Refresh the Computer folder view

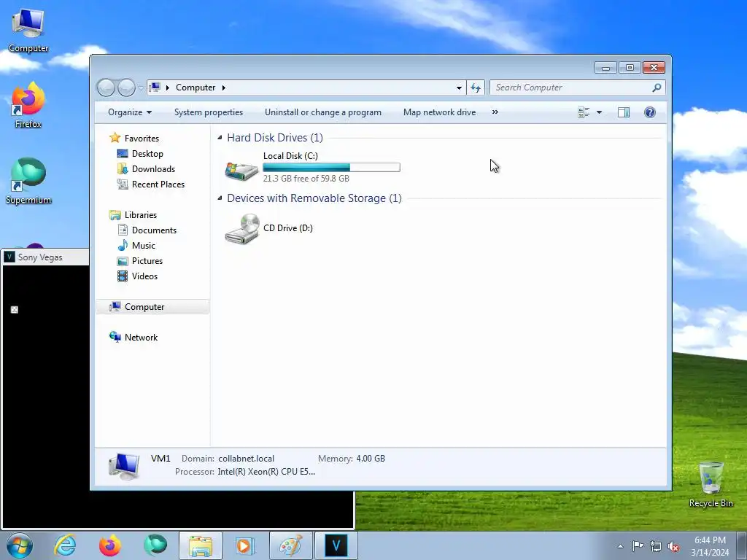pyautogui.click(x=476, y=87)
